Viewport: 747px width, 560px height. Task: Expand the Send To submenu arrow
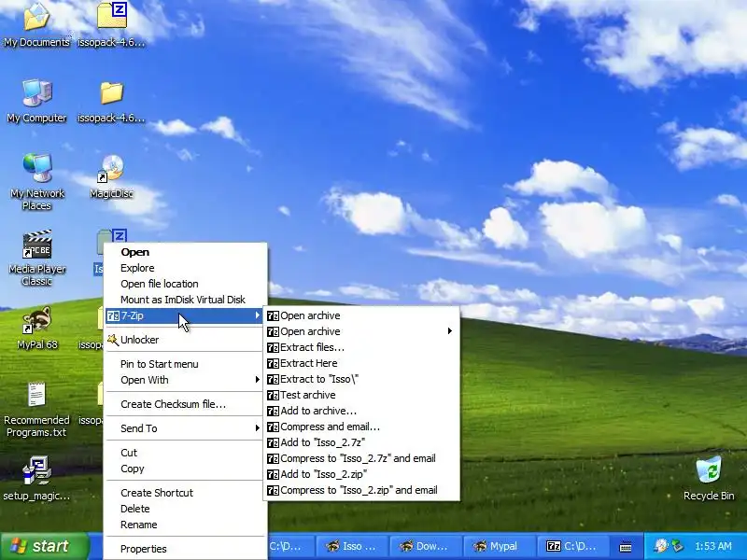pyautogui.click(x=258, y=428)
